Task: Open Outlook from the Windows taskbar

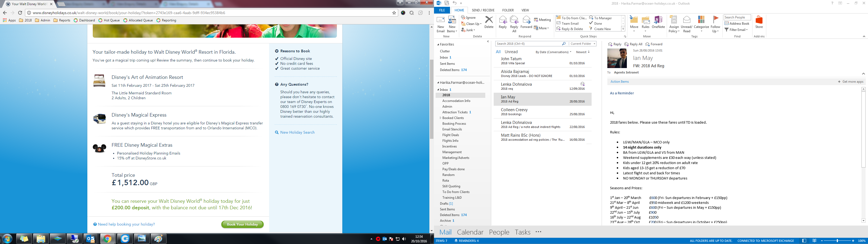Action: tap(91, 239)
